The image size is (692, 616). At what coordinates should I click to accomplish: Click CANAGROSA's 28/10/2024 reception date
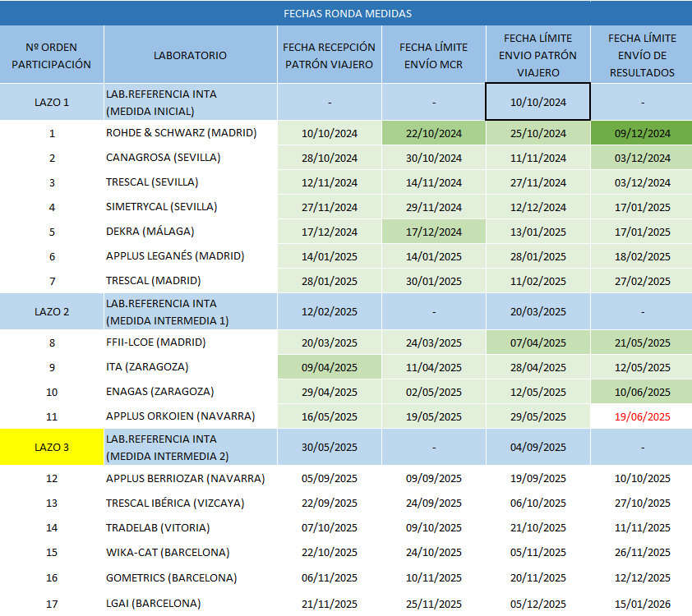click(x=330, y=158)
